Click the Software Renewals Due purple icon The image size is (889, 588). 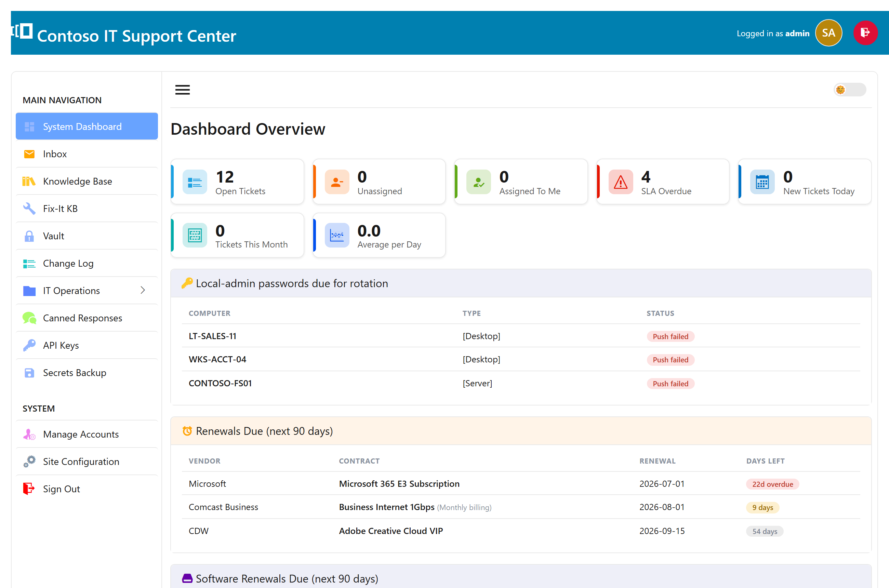187,579
